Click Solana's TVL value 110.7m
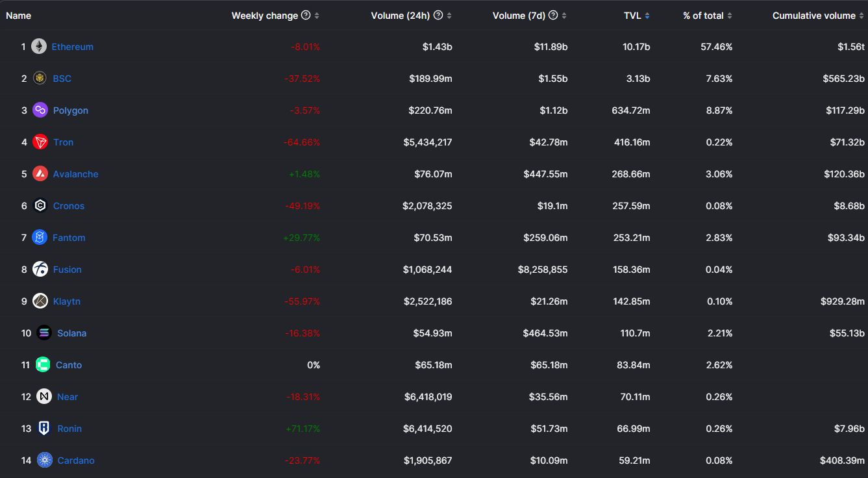 point(636,333)
